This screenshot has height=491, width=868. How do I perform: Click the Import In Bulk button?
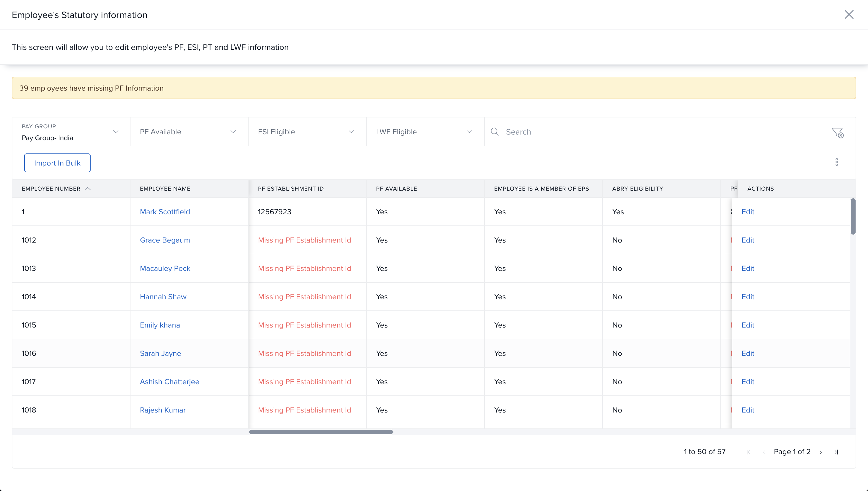pos(57,163)
